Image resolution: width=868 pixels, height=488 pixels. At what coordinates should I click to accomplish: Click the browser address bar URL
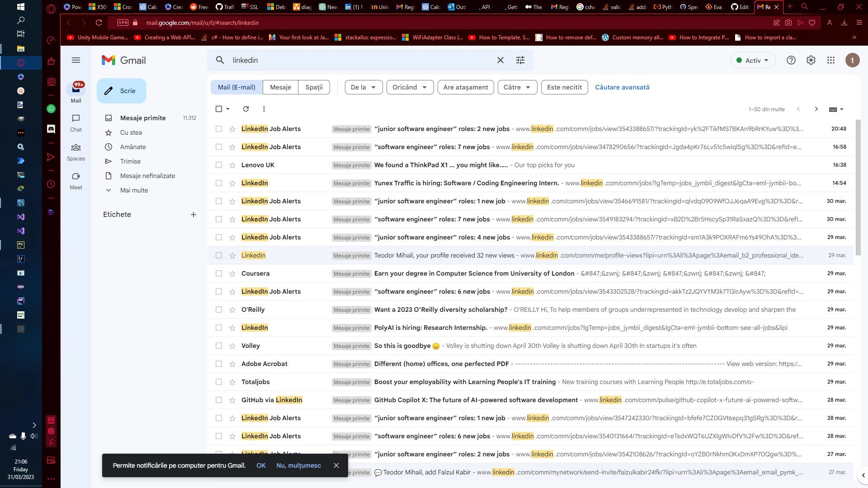click(203, 23)
